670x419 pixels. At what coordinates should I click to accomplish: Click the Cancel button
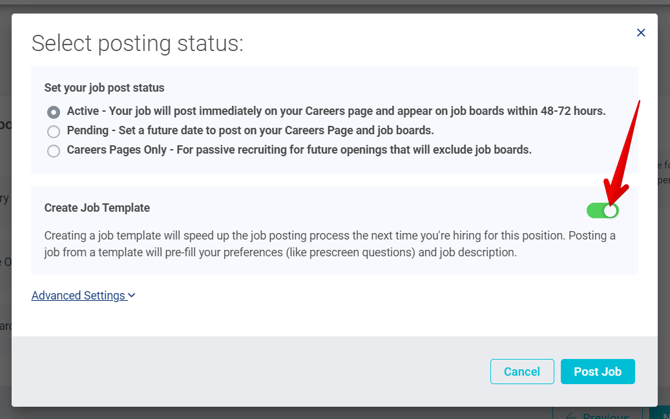(x=522, y=372)
